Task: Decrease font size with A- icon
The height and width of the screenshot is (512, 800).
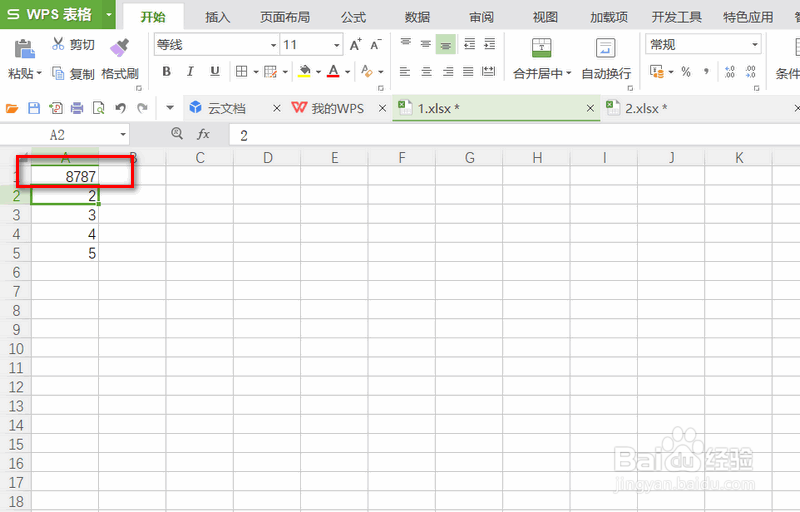Action: pyautogui.click(x=376, y=45)
